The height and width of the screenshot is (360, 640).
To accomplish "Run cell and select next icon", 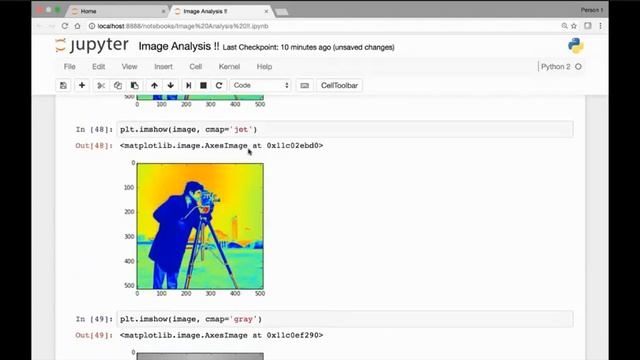I will pos(188,85).
